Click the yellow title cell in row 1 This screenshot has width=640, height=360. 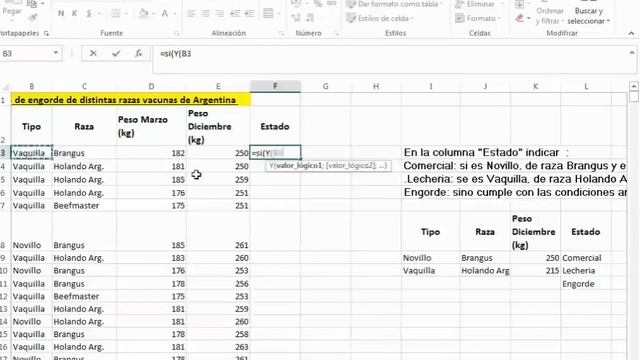click(131, 100)
